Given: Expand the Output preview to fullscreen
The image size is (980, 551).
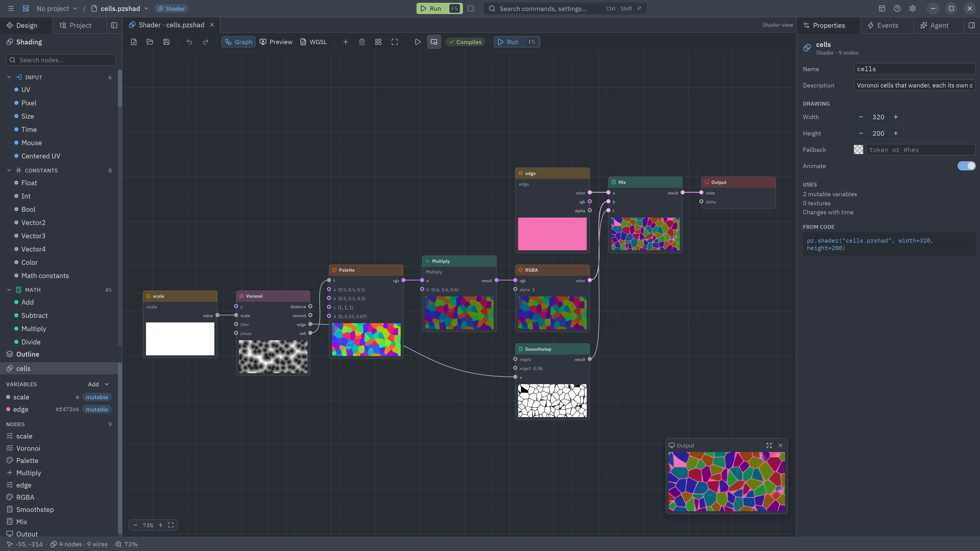Looking at the screenshot, I should (x=769, y=445).
